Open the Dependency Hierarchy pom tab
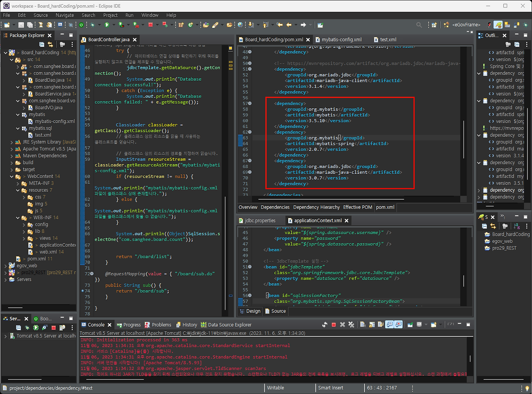Viewport: 532px width, 394px height. 316,207
